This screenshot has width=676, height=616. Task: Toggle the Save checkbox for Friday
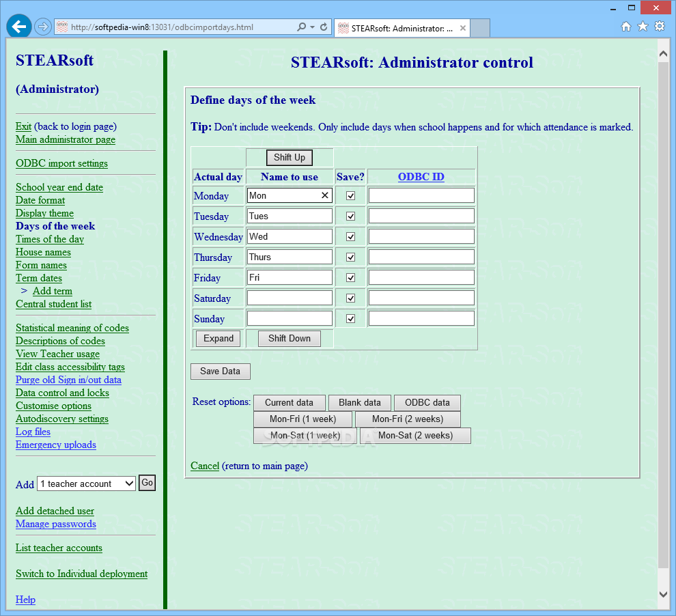coord(350,277)
